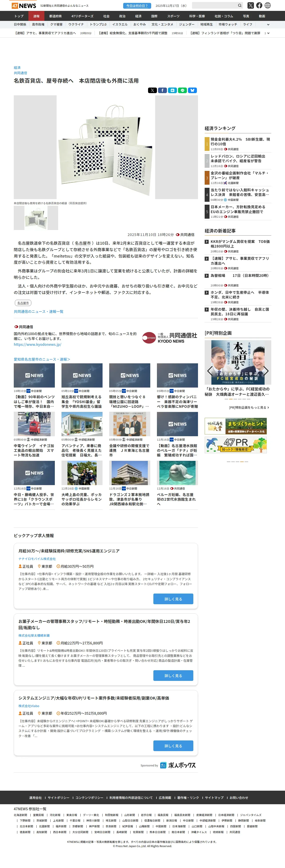The image size is (285, 868).
Task: Open 株式会社Vlabo company link
Action: tap(29, 706)
